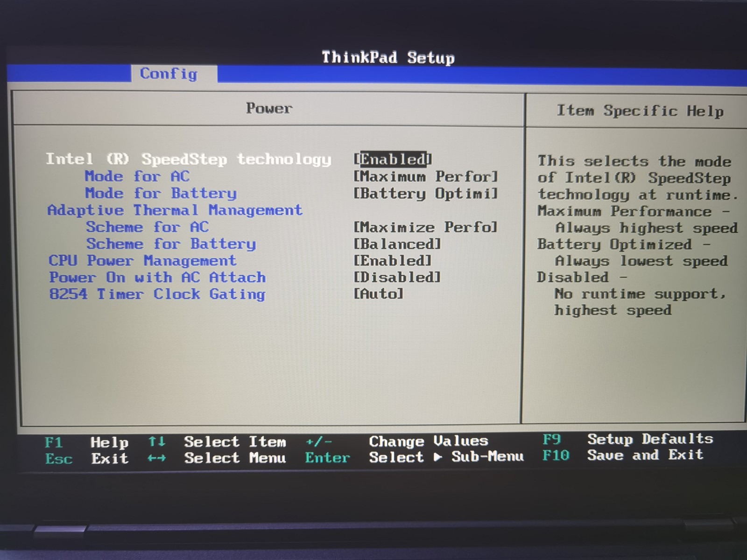Click the Power section title
The height and width of the screenshot is (560, 747).
[269, 108]
